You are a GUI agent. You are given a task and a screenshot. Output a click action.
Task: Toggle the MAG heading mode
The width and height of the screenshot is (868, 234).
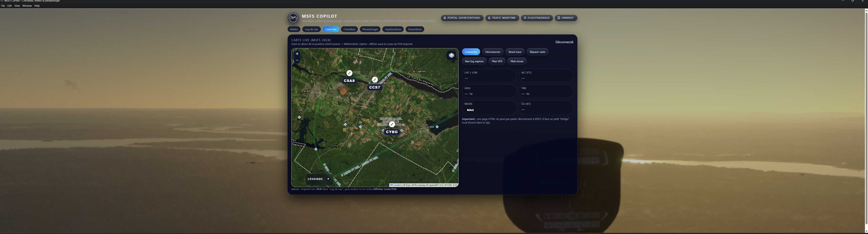point(470,110)
